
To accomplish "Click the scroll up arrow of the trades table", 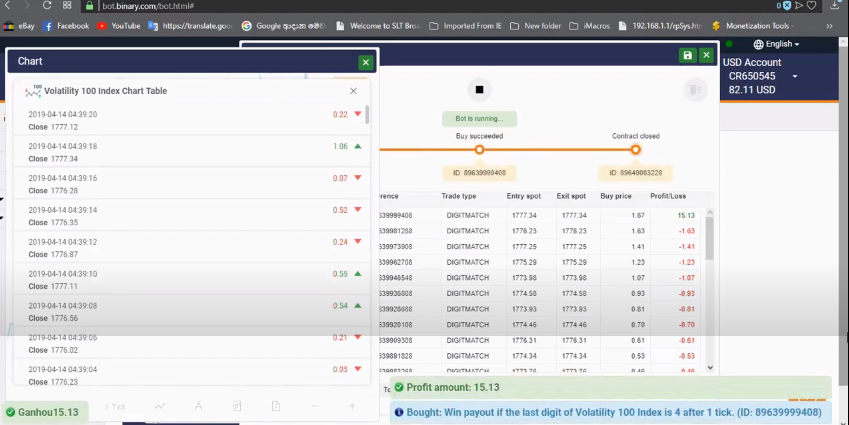I will pos(710,212).
